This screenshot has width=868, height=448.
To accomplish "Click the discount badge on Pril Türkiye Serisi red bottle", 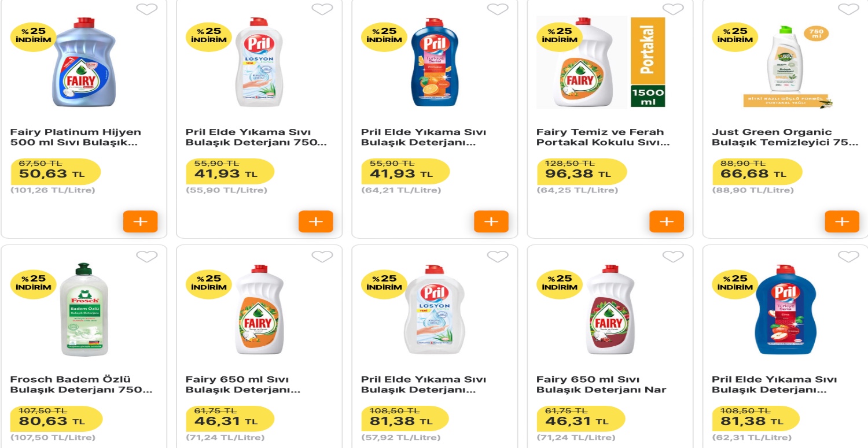I will [735, 284].
